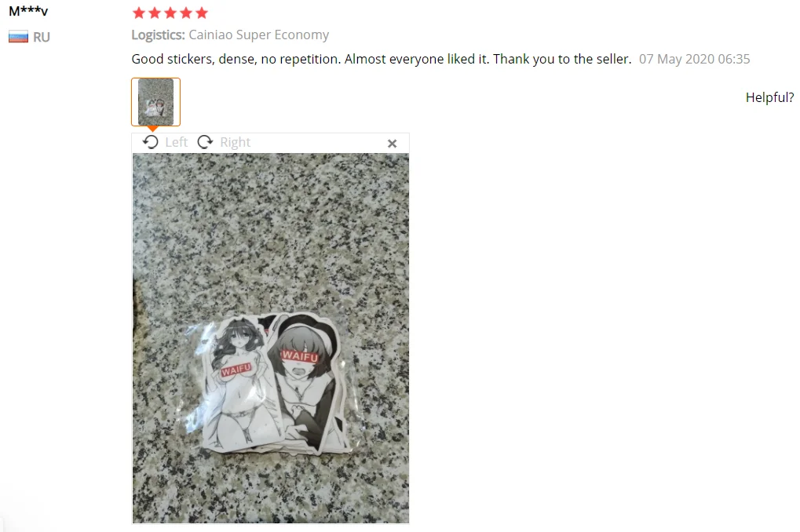Select the small review photo thumbnail

tap(155, 102)
